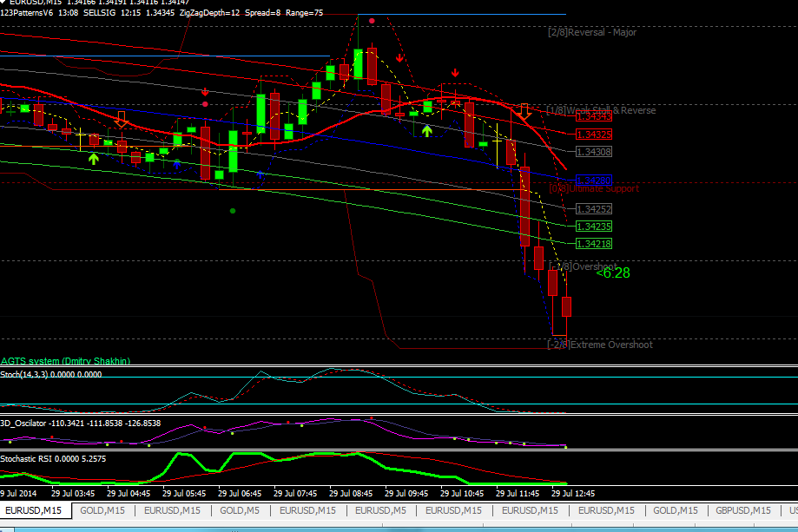Click the green <6.28 value text
This screenshot has height=532, width=798.
click(613, 273)
